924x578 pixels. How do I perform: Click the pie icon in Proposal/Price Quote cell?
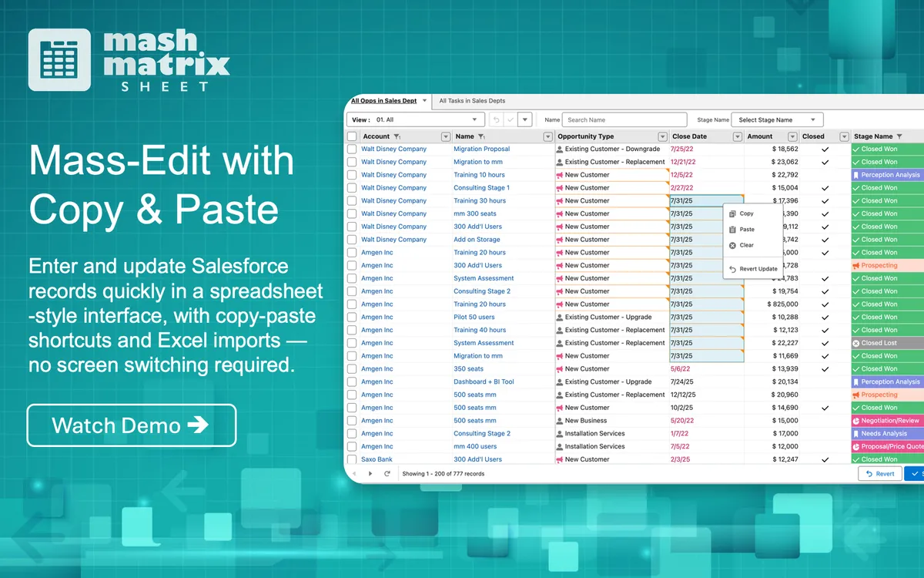point(856,446)
